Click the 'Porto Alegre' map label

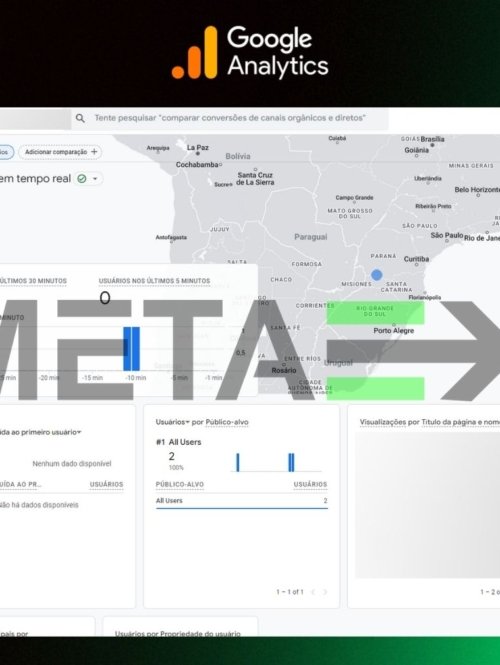click(x=394, y=330)
